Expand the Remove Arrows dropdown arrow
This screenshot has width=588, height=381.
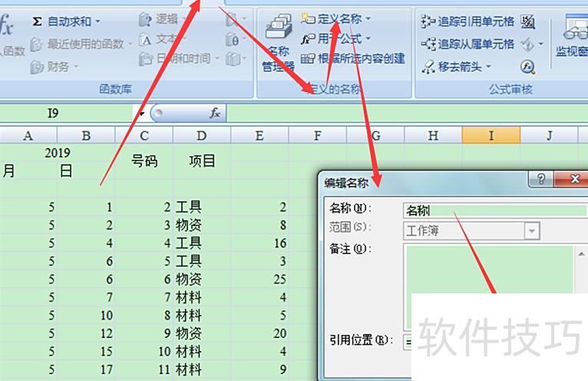[489, 67]
